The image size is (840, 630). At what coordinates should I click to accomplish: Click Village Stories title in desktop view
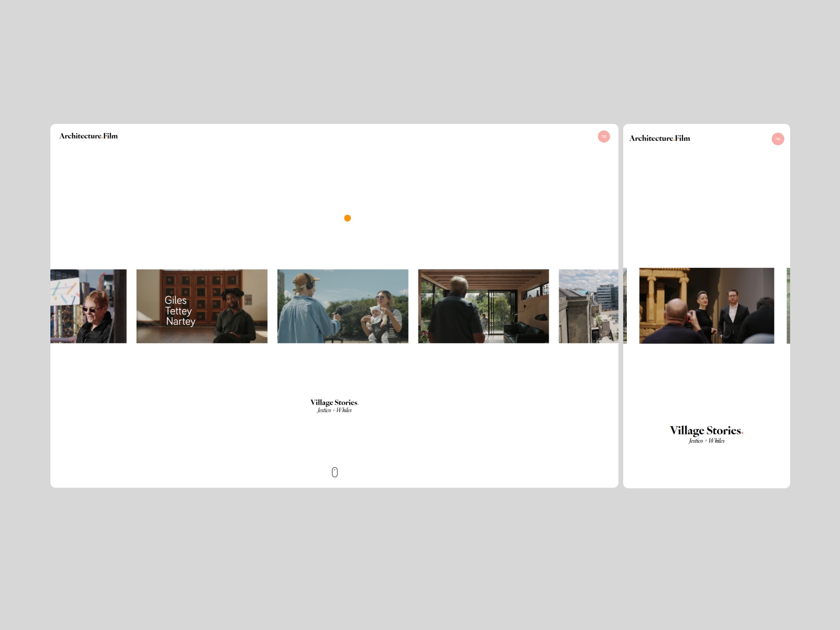coord(334,403)
